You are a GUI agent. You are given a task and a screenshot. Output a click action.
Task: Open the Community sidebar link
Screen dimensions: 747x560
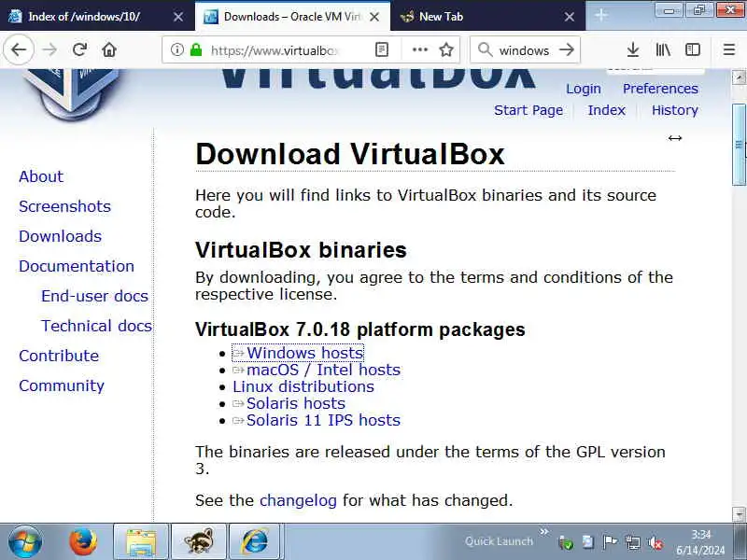coord(62,385)
